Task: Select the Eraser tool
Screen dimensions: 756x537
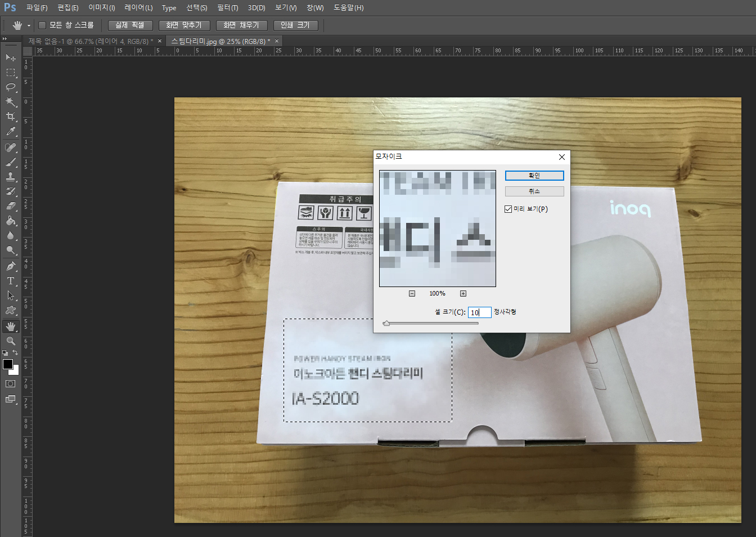Action: pyautogui.click(x=11, y=206)
